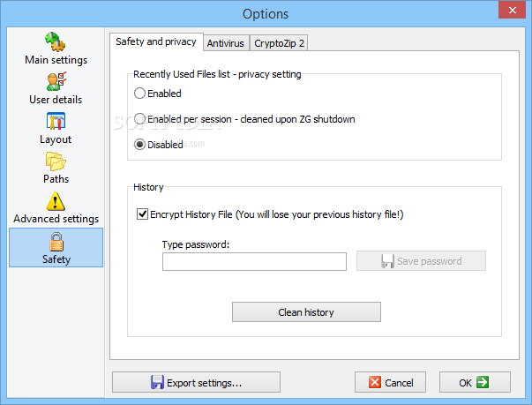Select the Enabled radio option
532x405 pixels.
click(139, 93)
